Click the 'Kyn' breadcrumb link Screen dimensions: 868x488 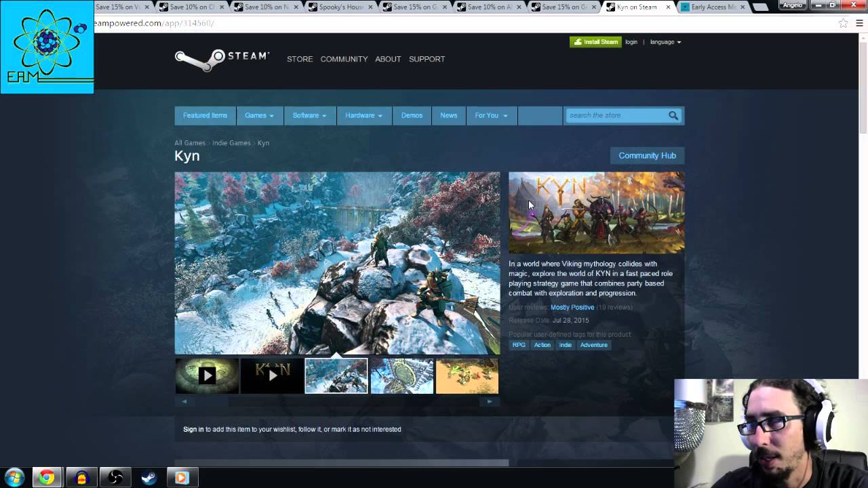[263, 143]
